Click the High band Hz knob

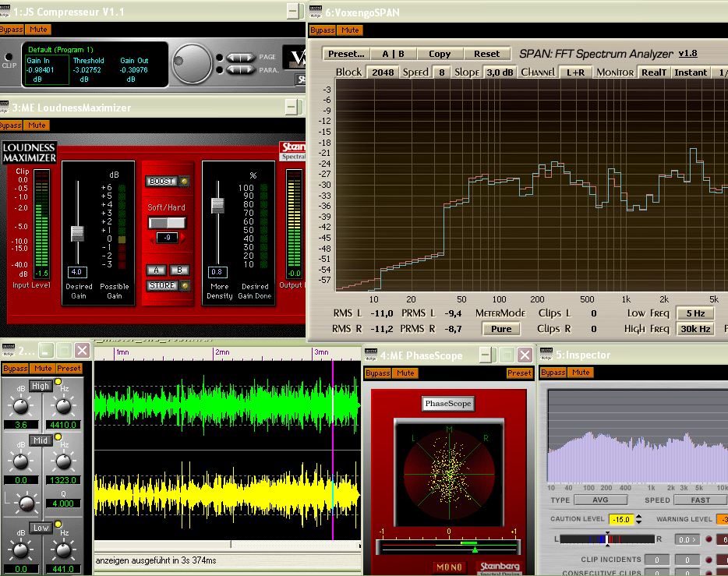[x=63, y=405]
